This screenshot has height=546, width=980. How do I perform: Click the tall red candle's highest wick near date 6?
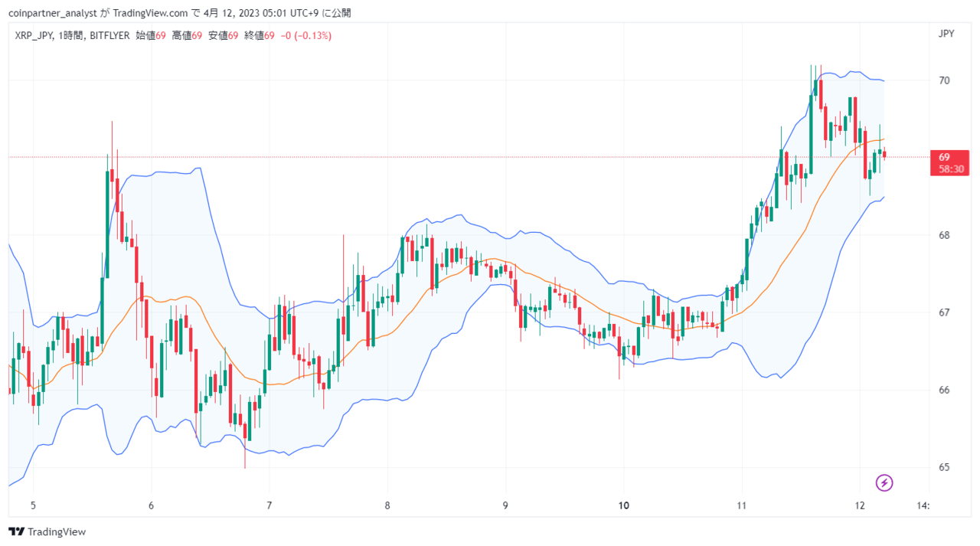[112, 123]
